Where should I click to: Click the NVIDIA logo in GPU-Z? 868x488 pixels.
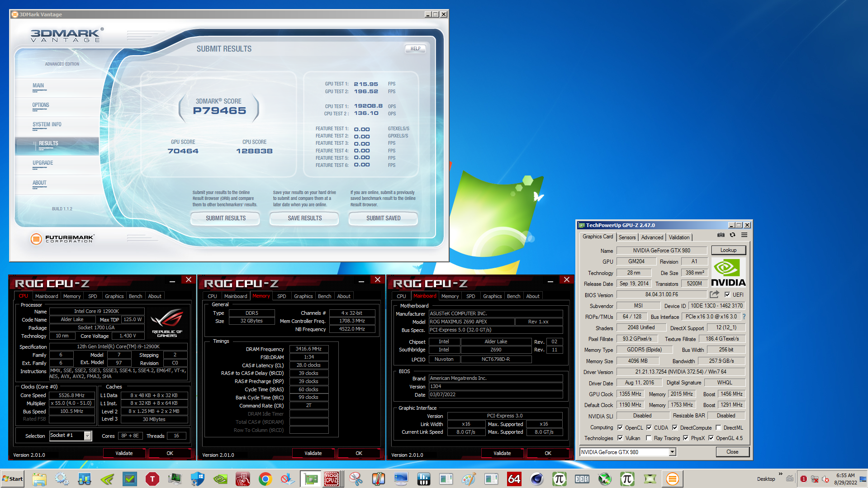point(728,272)
